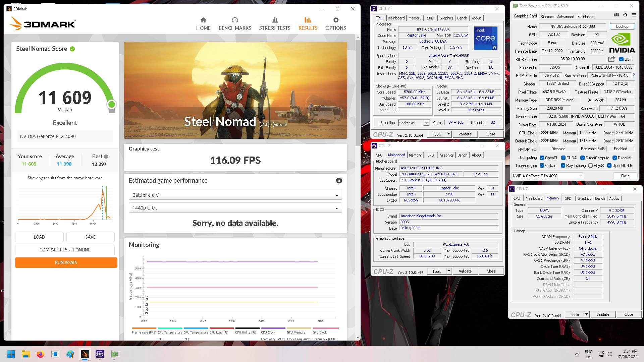Click the RUN AGAIN button
The width and height of the screenshot is (644, 362).
[x=66, y=262]
